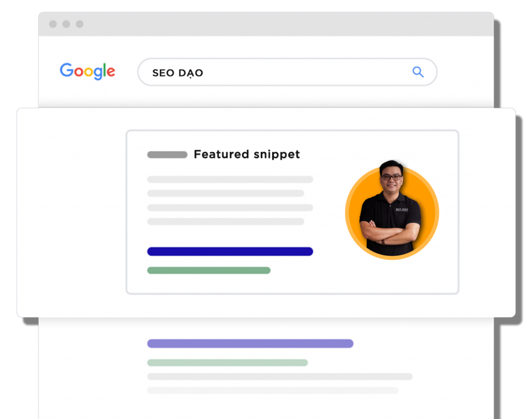The height and width of the screenshot is (419, 532).
Task: Click the green URL bar in snippet
Action: (x=209, y=270)
